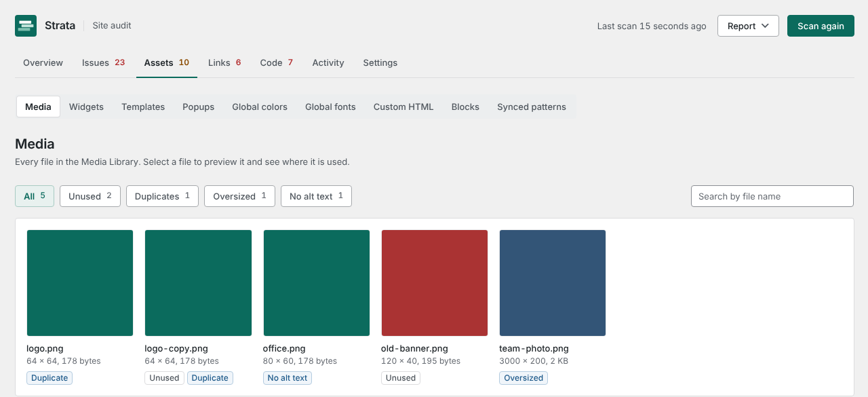Filter media by No alt text
Image resolution: width=868 pixels, height=397 pixels.
316,196
